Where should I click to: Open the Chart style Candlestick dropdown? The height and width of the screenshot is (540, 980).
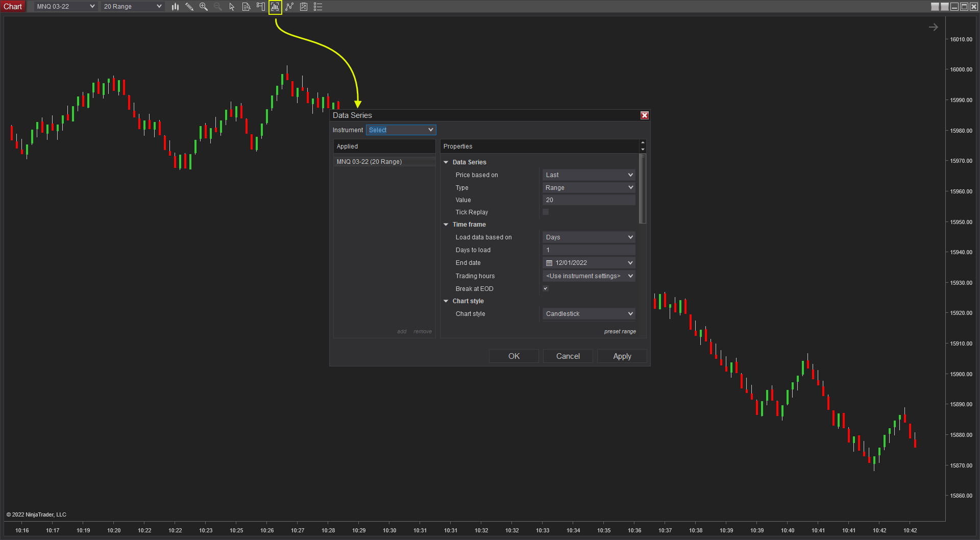pos(589,314)
